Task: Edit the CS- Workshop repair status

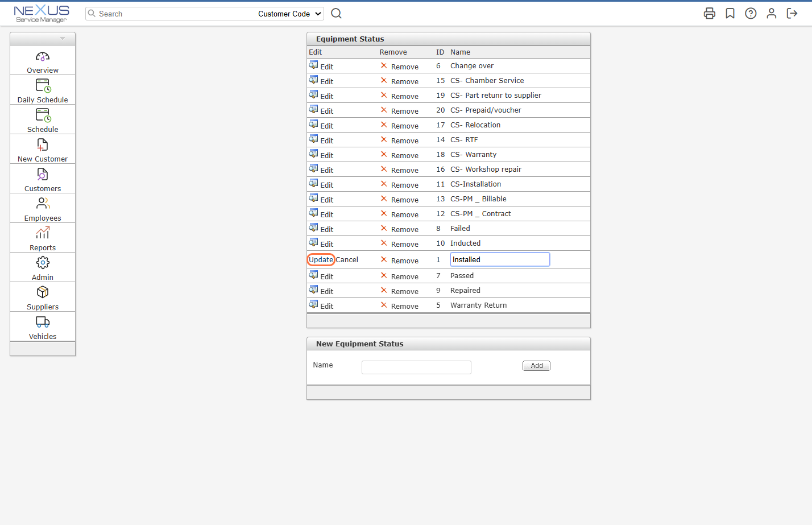Action: (321, 170)
